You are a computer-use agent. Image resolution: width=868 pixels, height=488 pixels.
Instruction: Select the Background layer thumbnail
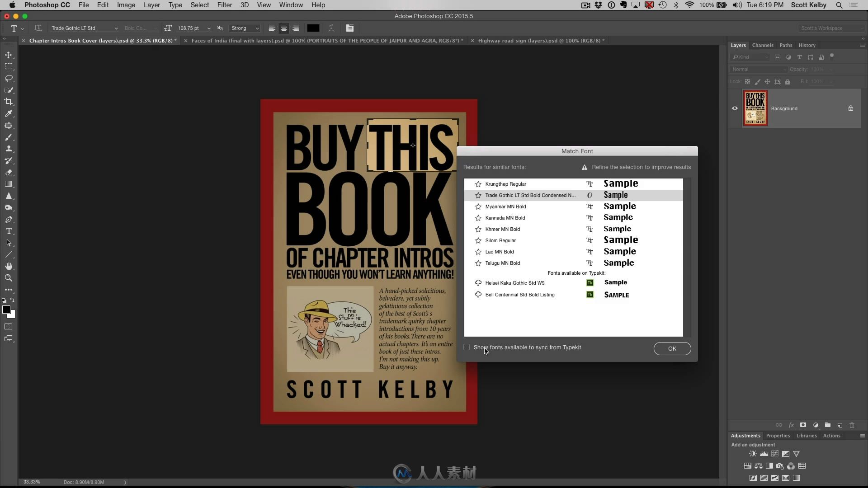pyautogui.click(x=755, y=108)
